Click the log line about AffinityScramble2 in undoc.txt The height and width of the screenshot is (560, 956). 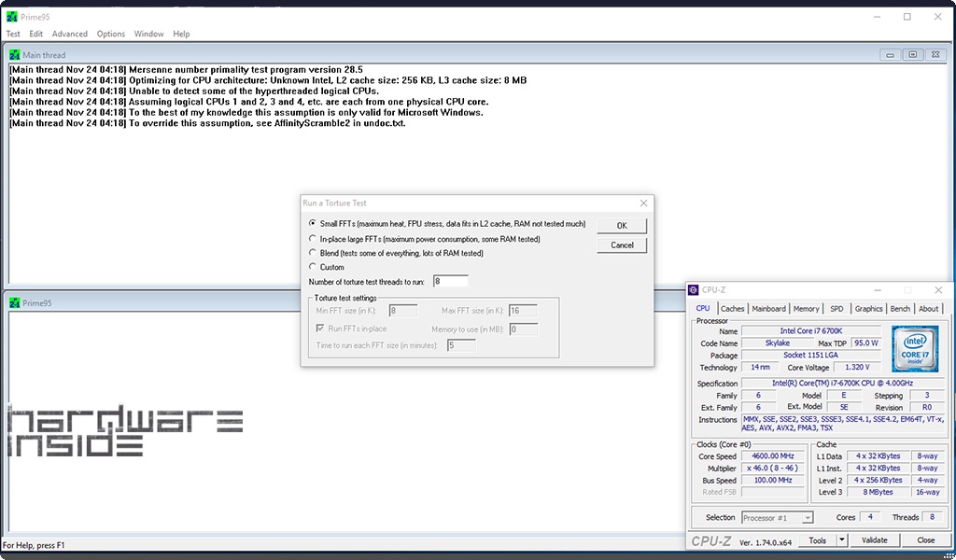(207, 123)
